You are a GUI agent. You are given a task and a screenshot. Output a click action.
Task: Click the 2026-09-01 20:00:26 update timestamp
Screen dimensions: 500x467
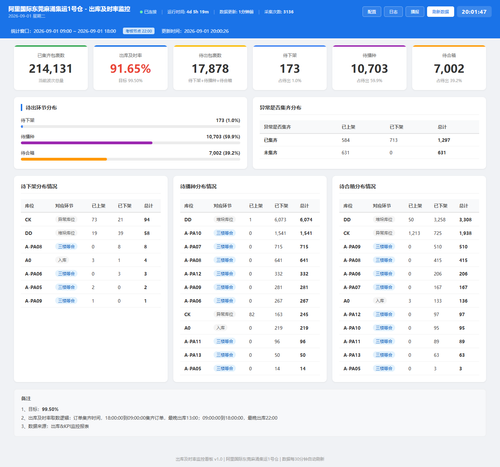point(206,31)
